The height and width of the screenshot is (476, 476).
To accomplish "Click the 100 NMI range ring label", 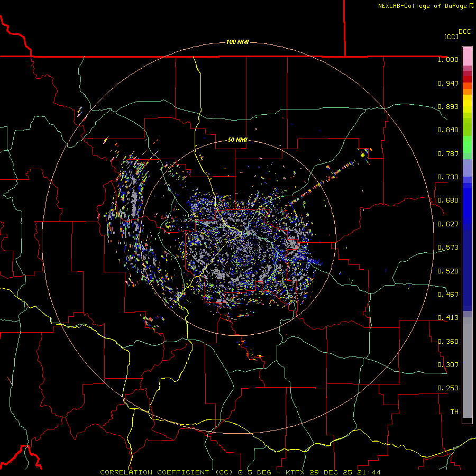I will (x=237, y=42).
